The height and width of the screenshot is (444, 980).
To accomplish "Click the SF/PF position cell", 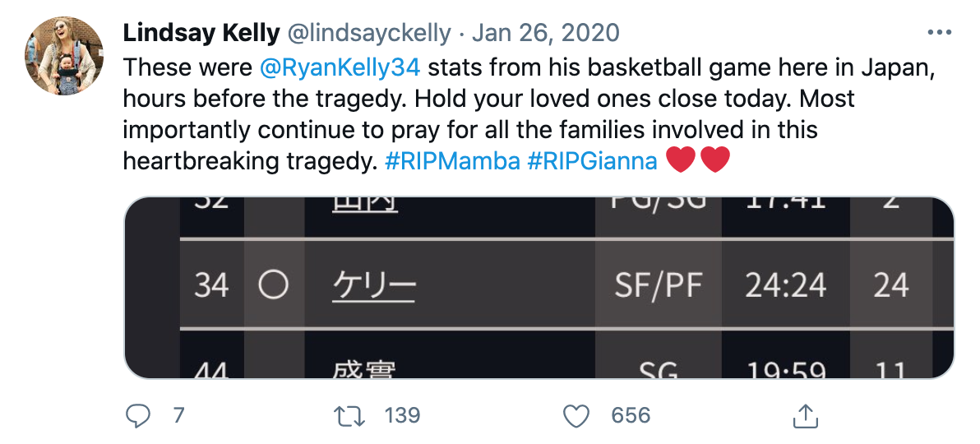I will (x=659, y=285).
